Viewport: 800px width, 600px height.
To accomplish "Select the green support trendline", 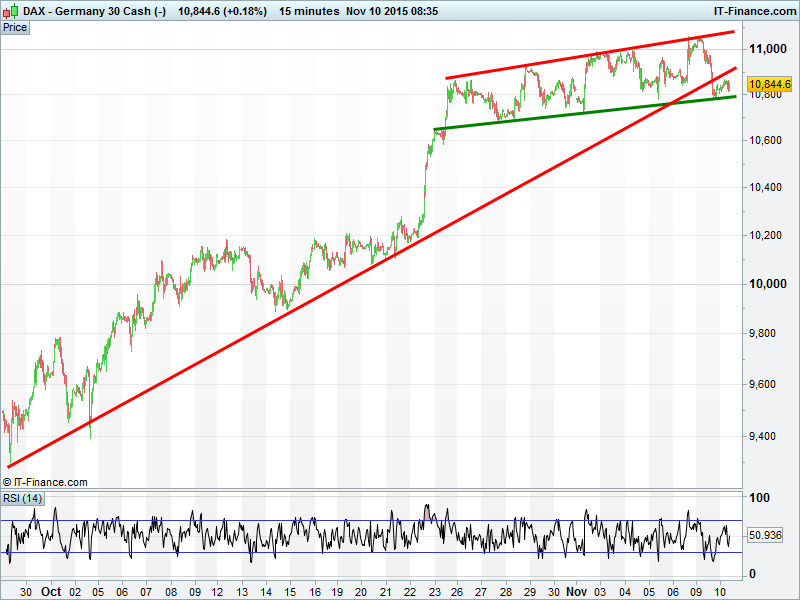I will (580, 113).
